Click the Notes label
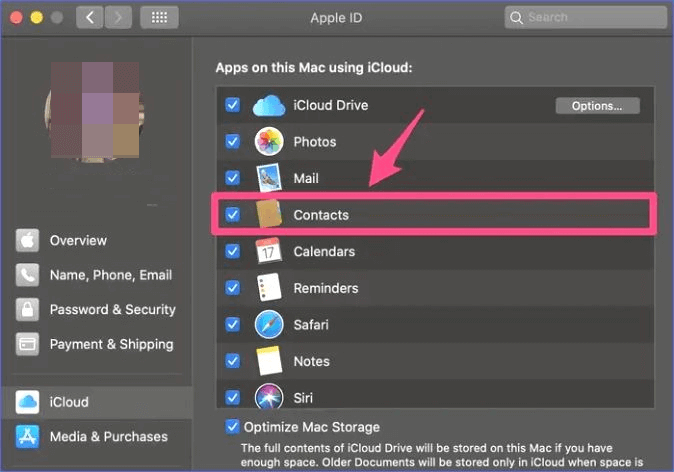674x472 pixels. tap(312, 361)
